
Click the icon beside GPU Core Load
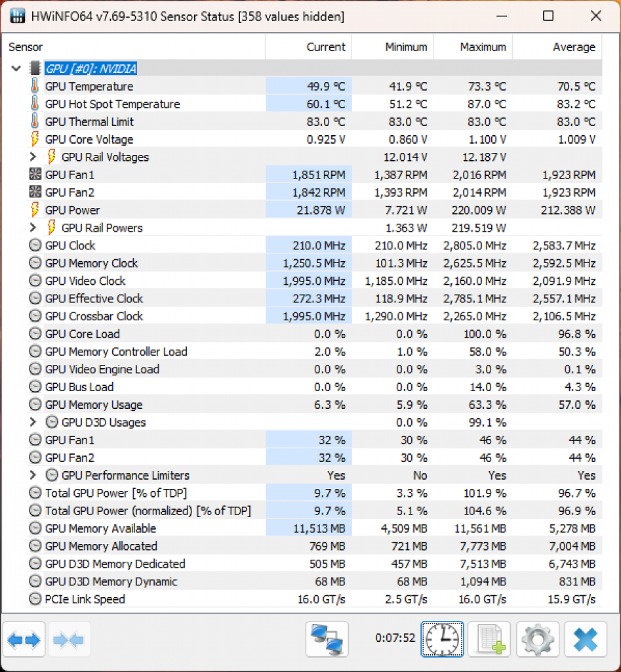(x=35, y=333)
